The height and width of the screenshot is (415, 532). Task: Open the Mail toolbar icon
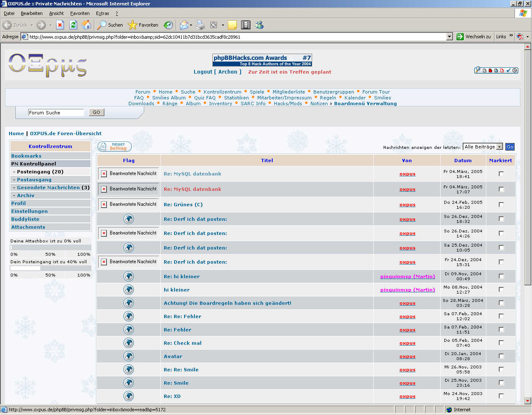point(184,25)
